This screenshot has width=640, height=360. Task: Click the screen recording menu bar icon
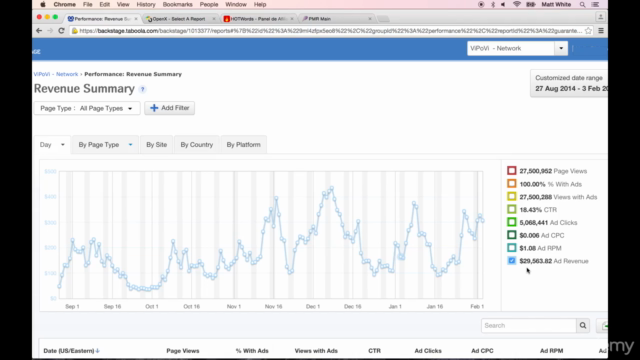click(x=481, y=4)
